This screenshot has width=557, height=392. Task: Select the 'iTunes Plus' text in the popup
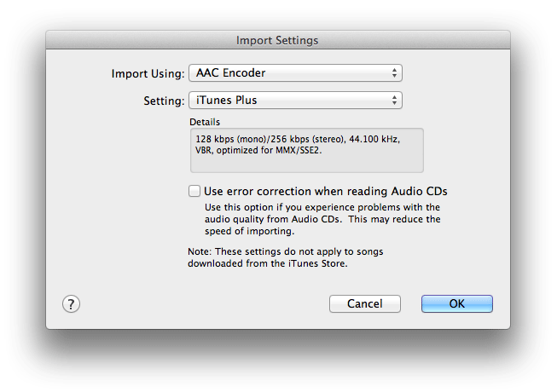[x=226, y=101]
